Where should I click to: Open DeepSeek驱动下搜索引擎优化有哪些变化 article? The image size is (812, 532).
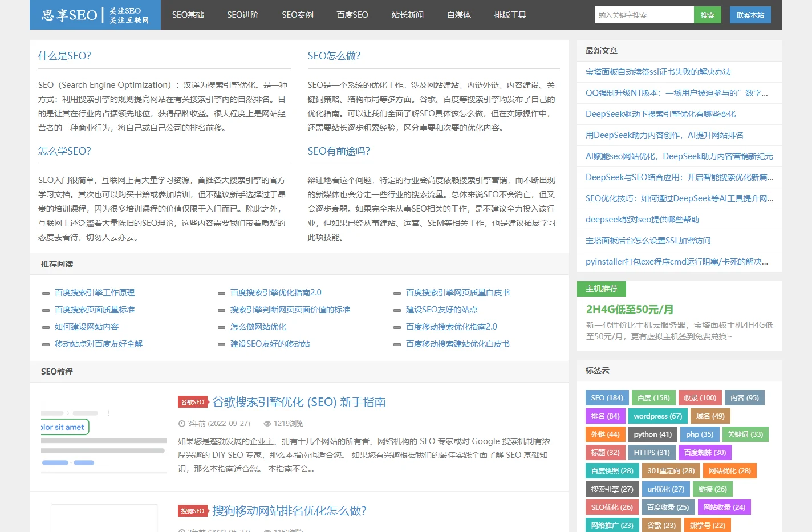(660, 114)
